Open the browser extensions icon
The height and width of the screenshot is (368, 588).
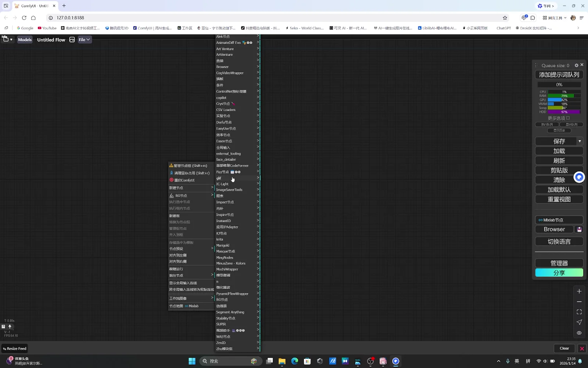pyautogui.click(x=533, y=18)
